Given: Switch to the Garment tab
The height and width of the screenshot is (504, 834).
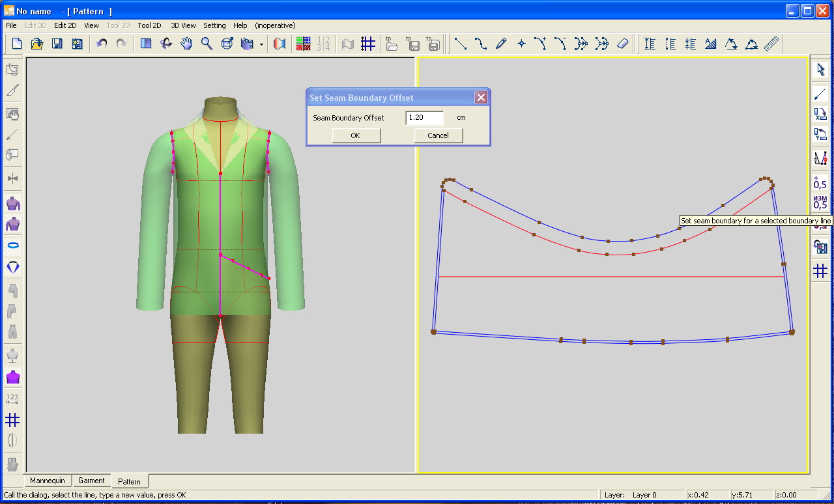Looking at the screenshot, I should 91,481.
